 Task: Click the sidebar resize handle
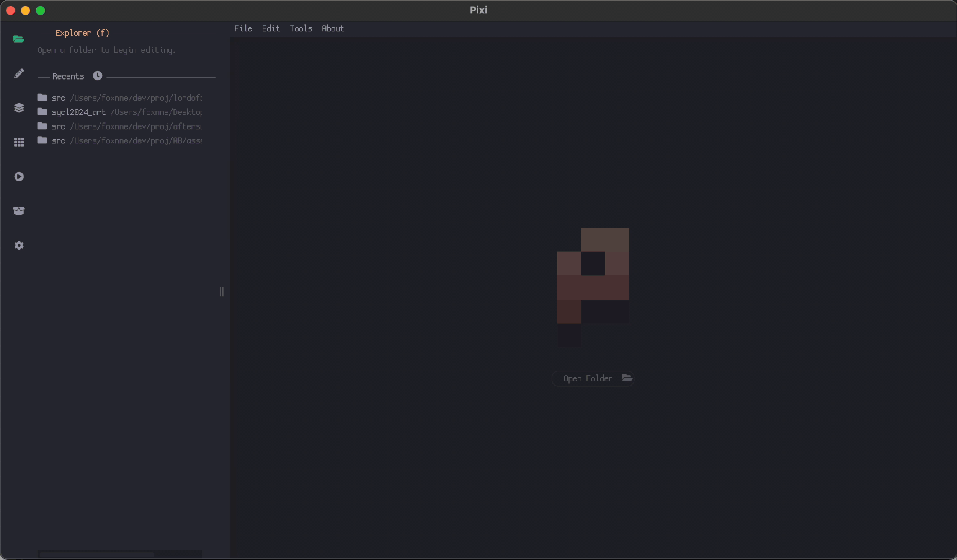[x=222, y=292]
